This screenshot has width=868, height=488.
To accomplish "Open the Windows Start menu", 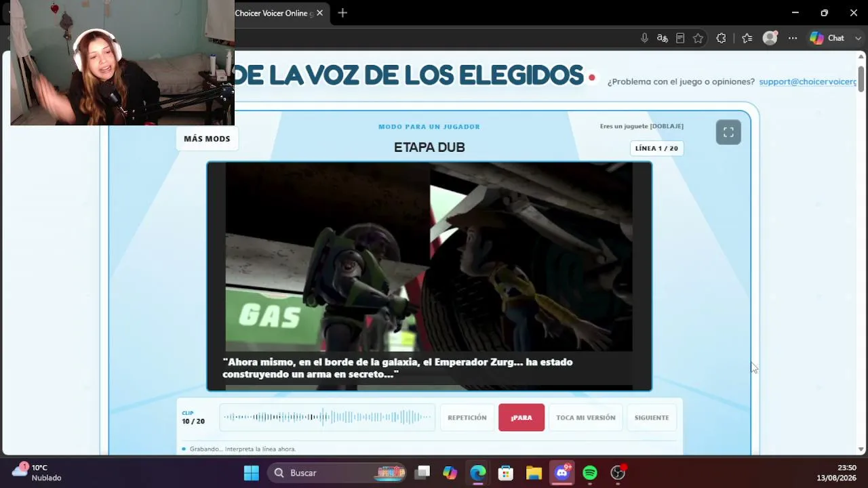I will pyautogui.click(x=252, y=472).
